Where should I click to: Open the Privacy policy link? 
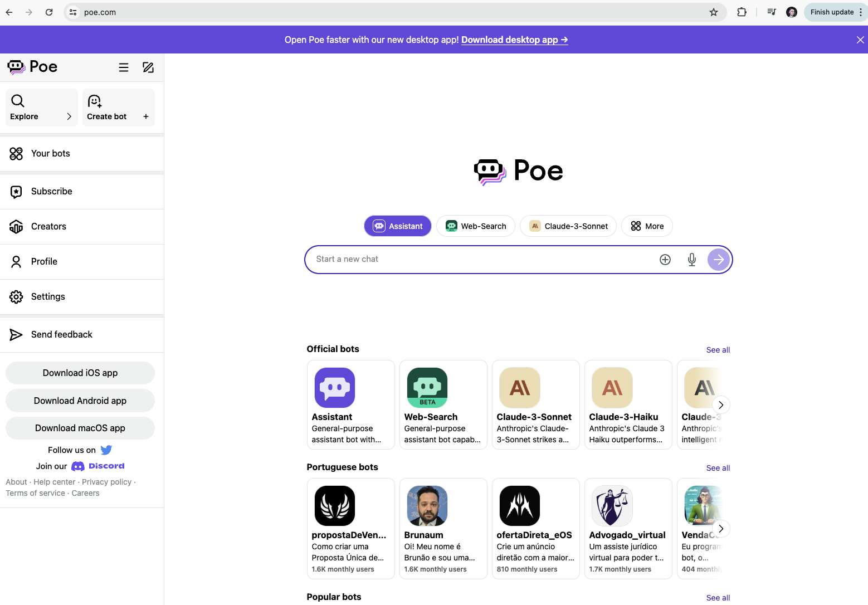(x=106, y=482)
